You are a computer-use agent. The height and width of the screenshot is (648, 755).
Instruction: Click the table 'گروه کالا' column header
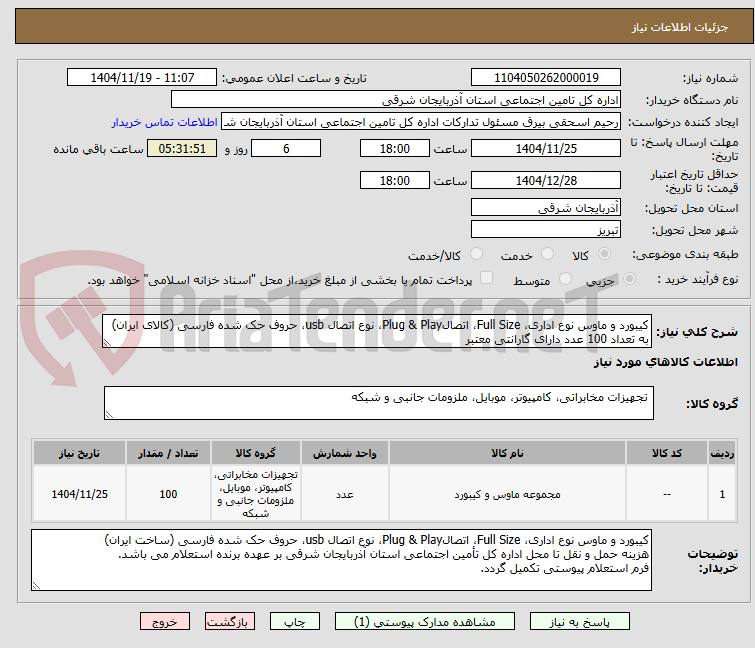[256, 453]
